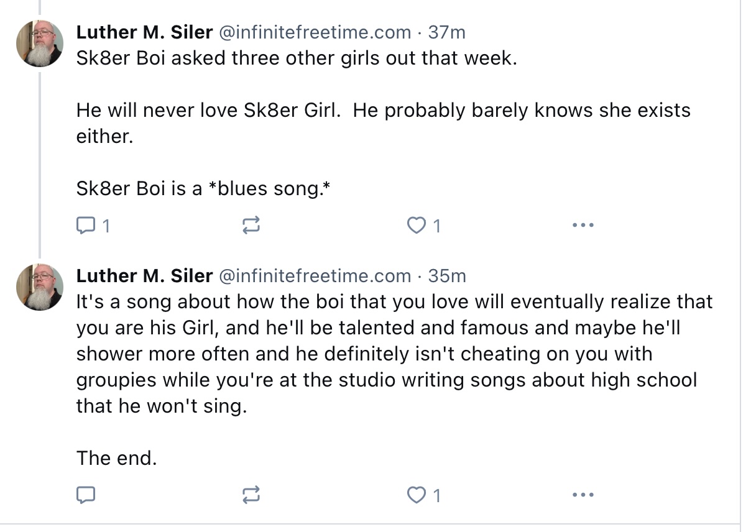This screenshot has width=756, height=532.
Task: Open more options on "The end." post
Action: point(583,495)
